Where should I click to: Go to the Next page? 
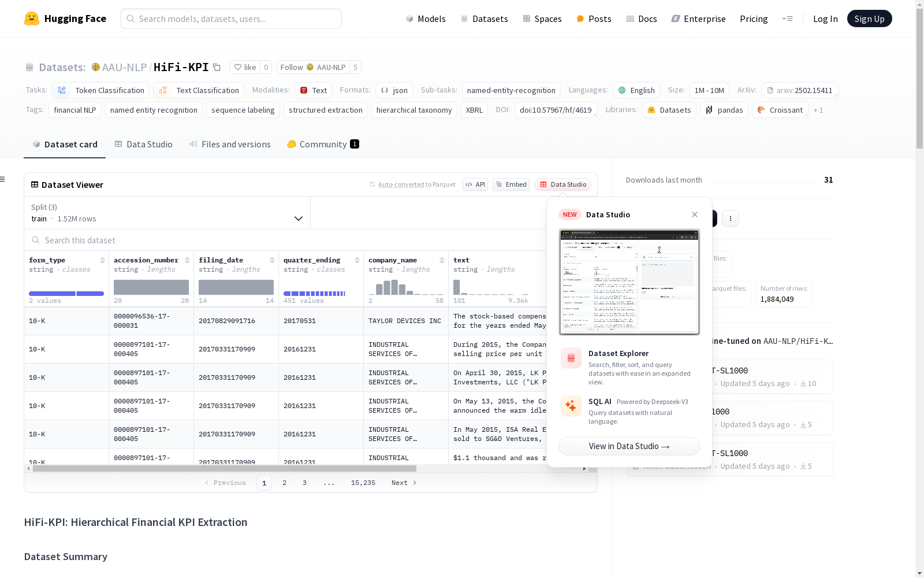tap(404, 483)
